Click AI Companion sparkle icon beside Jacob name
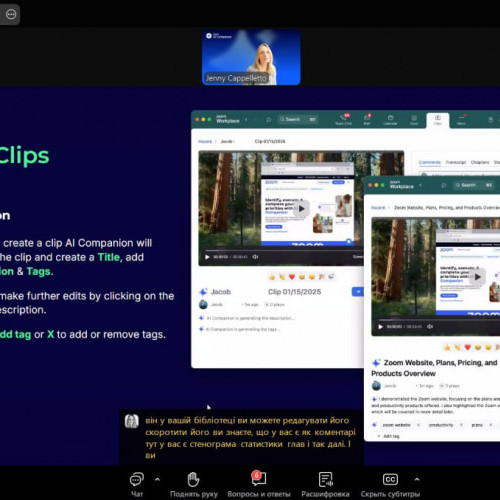This screenshot has width=500, height=500. (203, 292)
